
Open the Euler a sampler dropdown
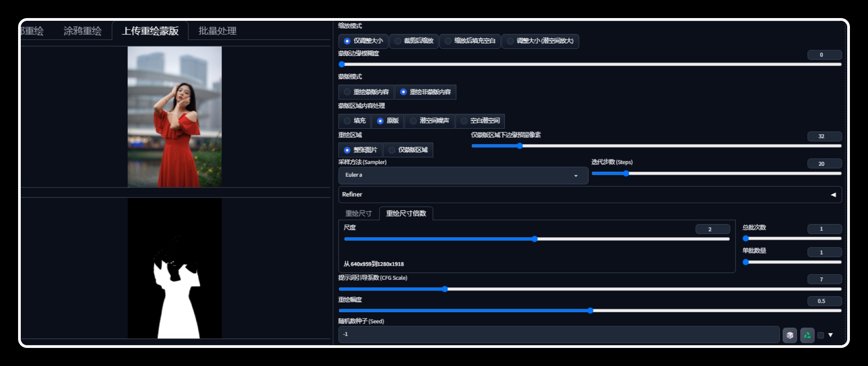point(463,175)
